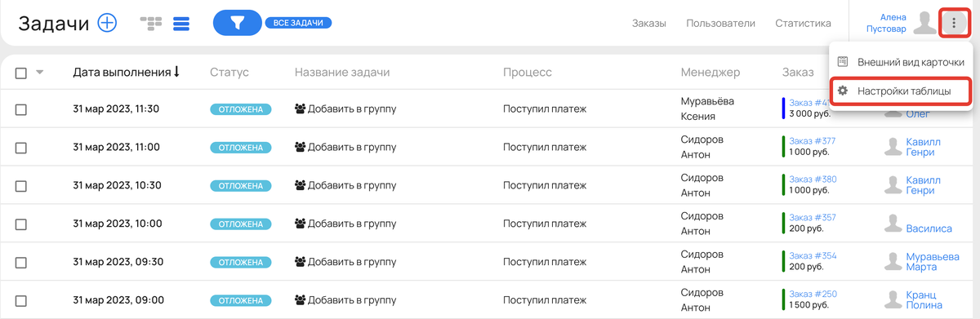Sort by Дата выполнения column header
Screen dimensions: 980x319
tap(122, 72)
